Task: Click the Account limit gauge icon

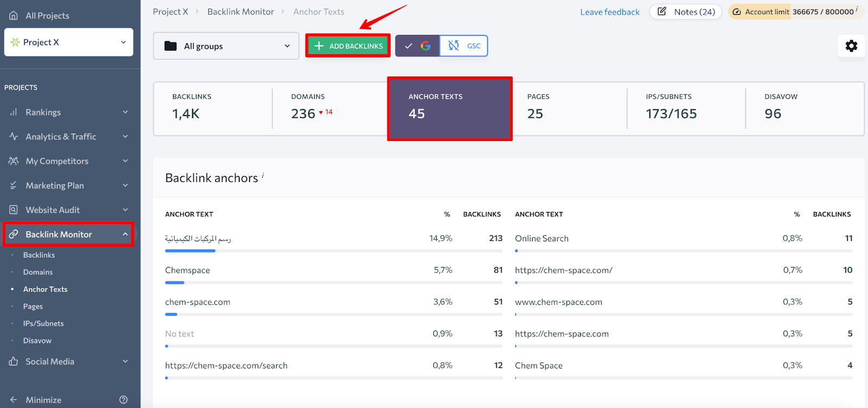Action: click(737, 12)
